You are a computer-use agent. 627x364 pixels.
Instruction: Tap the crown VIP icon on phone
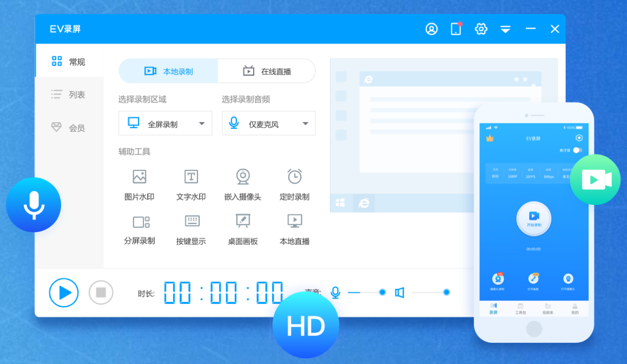click(x=490, y=138)
